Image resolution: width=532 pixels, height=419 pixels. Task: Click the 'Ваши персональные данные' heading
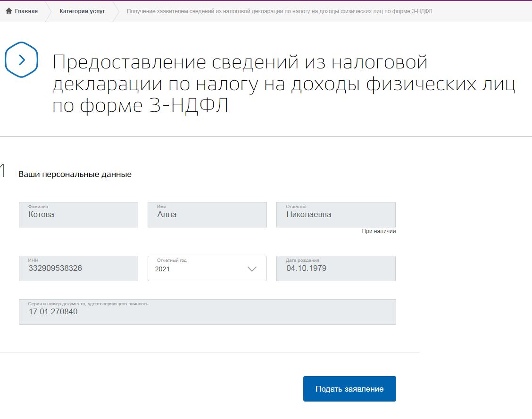click(x=75, y=174)
